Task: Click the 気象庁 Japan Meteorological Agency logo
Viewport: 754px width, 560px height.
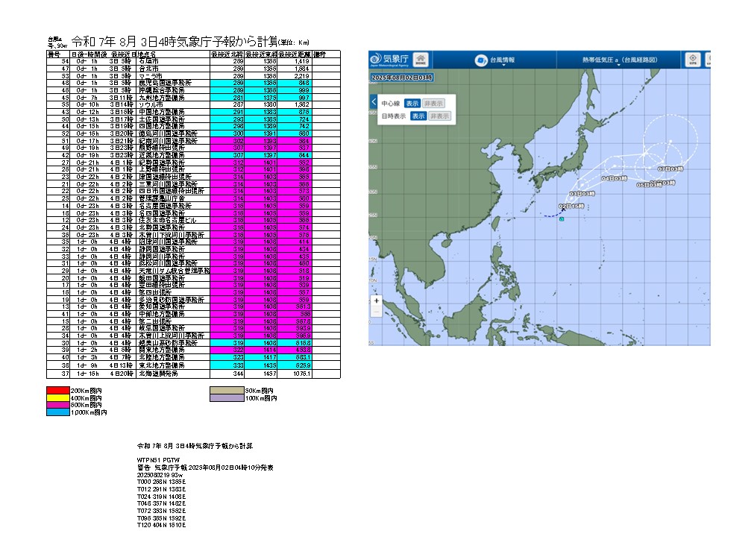Action: pyautogui.click(x=389, y=60)
